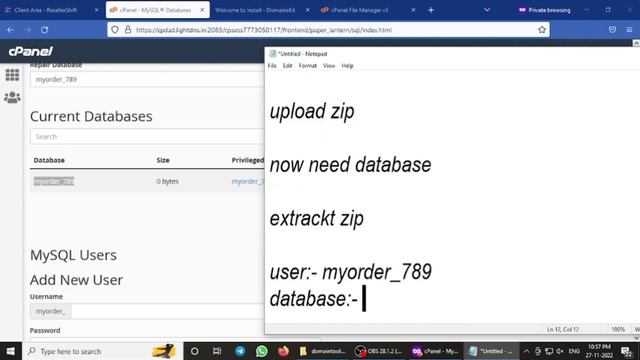Viewport: 640px width, 360px height.
Task: Open the User Manager people icon
Action: click(x=12, y=98)
